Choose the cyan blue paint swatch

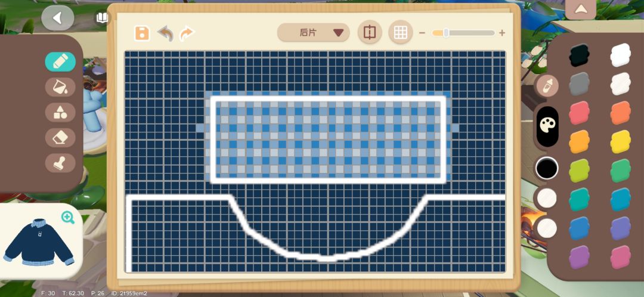tap(620, 200)
